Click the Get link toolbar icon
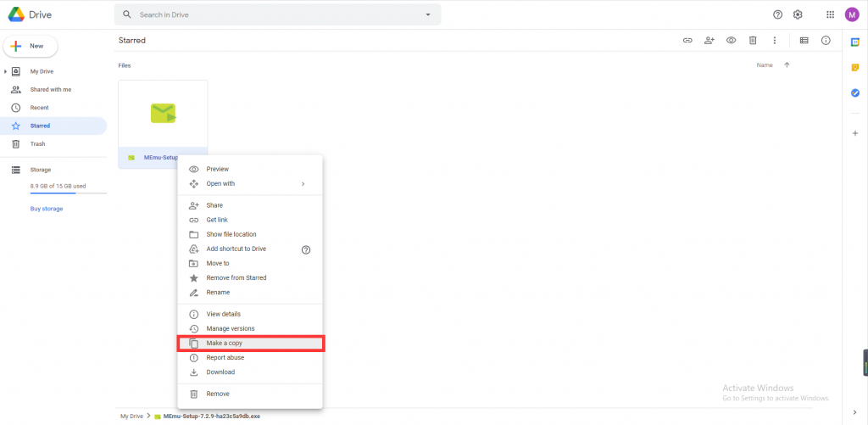868x425 pixels. (687, 41)
